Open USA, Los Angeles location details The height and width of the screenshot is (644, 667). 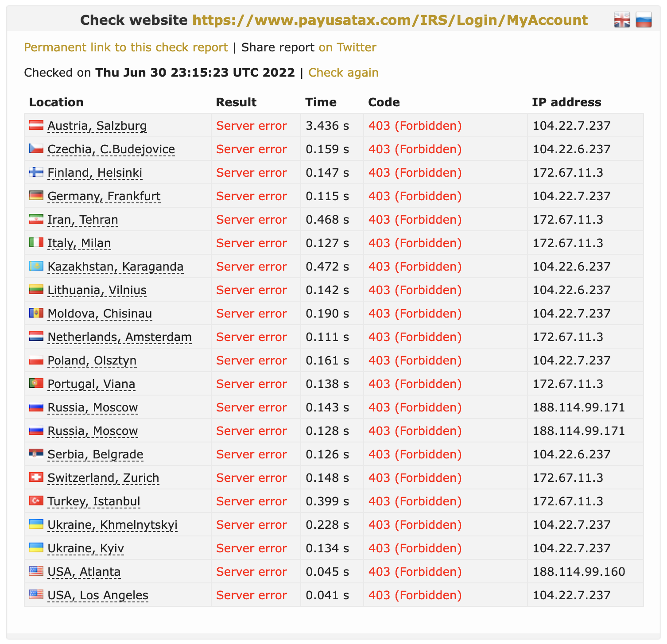pos(97,595)
